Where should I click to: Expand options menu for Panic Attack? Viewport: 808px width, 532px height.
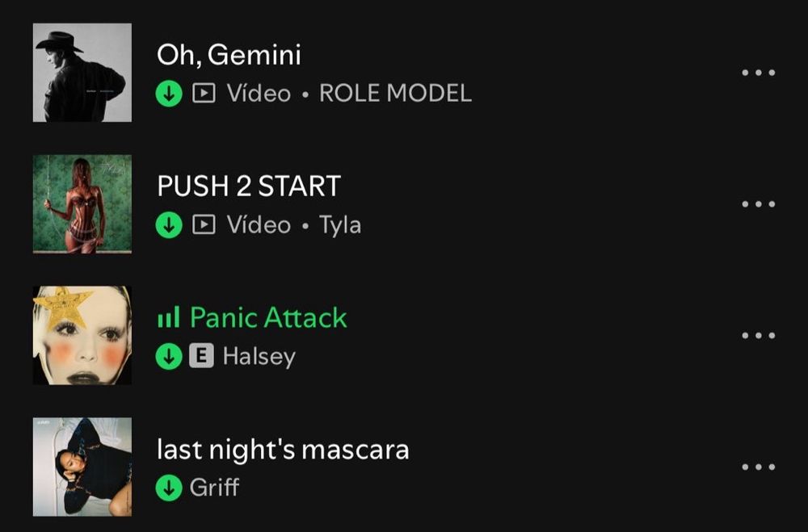click(758, 335)
